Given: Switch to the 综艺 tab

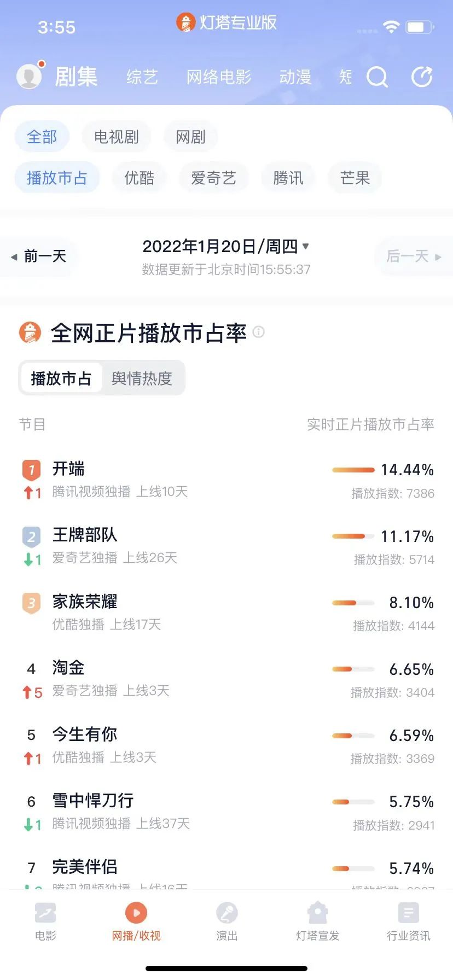Looking at the screenshot, I should pyautogui.click(x=142, y=77).
